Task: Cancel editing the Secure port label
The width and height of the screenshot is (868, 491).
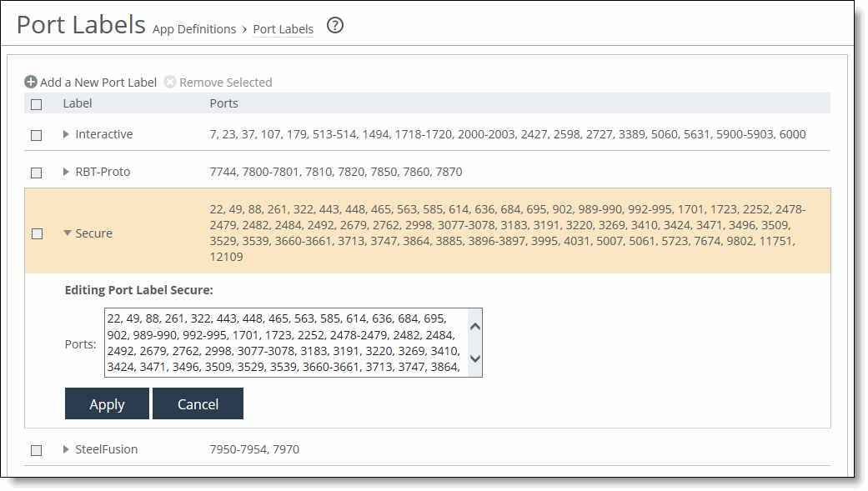Action: (x=198, y=403)
